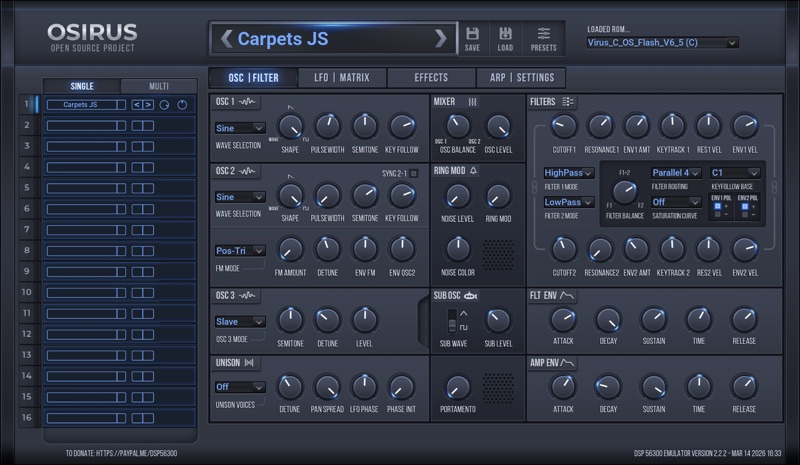Click the right filter link icon
The width and height of the screenshot is (800, 465).
coord(774,187)
